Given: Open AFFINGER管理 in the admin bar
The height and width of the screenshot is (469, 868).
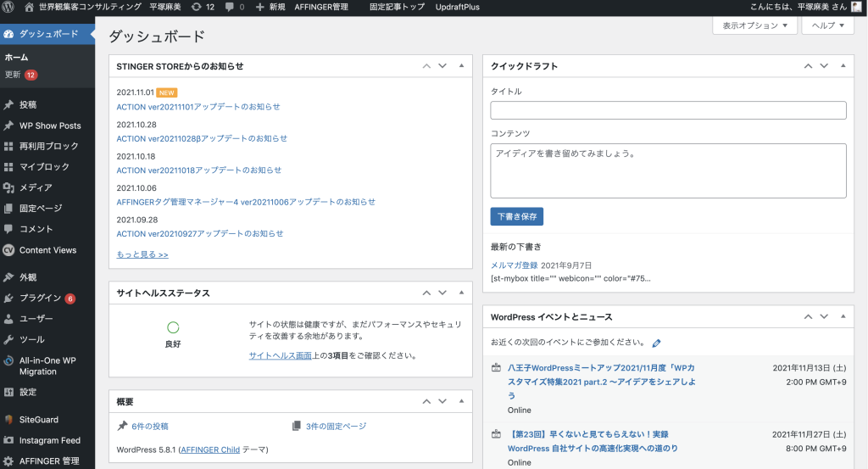Looking at the screenshot, I should click(x=321, y=7).
